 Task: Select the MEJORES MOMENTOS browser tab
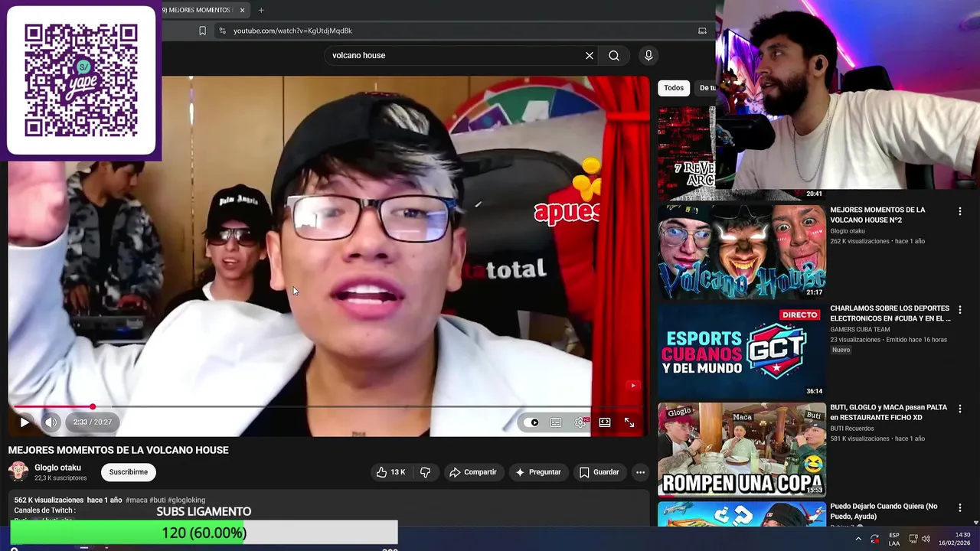[x=199, y=10]
